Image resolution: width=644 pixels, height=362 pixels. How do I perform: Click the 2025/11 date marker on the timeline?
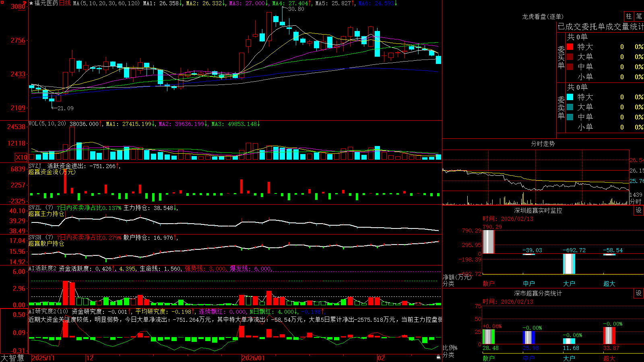click(43, 358)
